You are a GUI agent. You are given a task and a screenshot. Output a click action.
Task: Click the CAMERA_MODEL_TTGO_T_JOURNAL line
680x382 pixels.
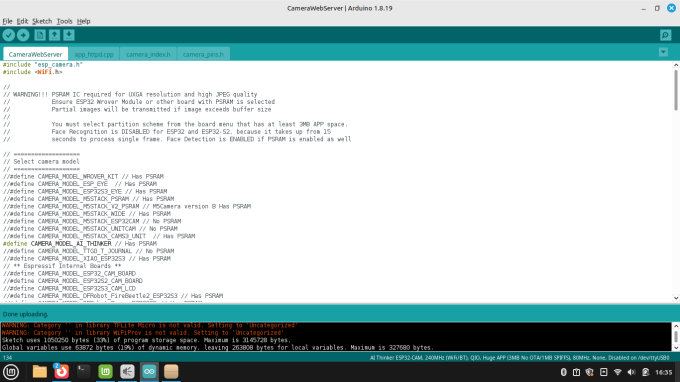(x=88, y=251)
